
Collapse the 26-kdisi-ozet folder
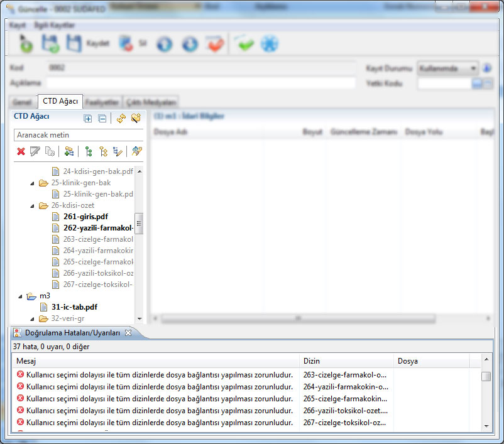coord(32,205)
